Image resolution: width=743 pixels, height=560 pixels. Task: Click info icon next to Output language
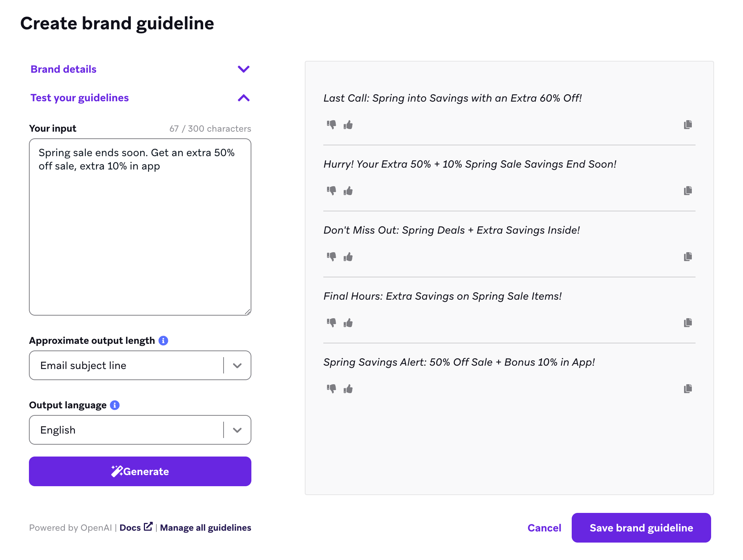pos(115,405)
